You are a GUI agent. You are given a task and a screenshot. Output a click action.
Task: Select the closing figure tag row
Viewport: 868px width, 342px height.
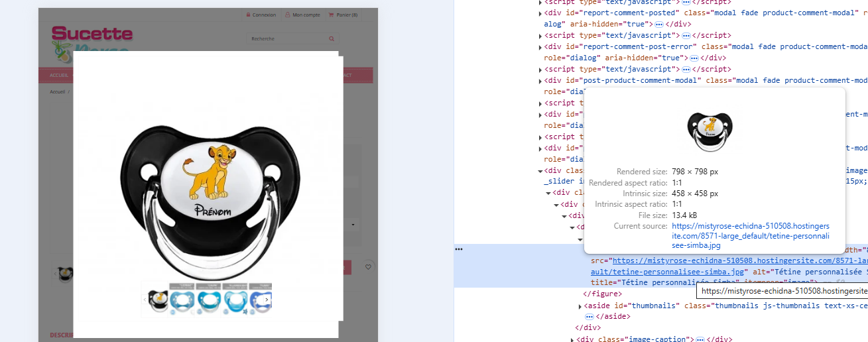click(x=602, y=294)
